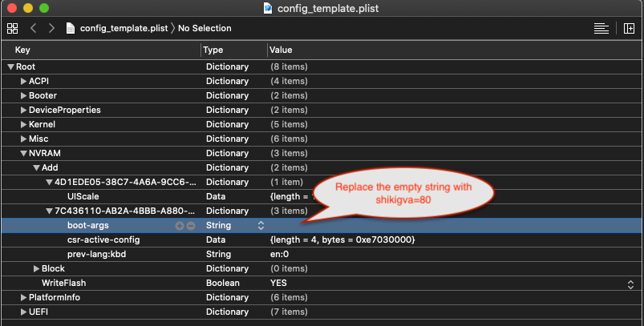Click the String type of prev-lang:kbd
644x326 pixels.
(218, 254)
